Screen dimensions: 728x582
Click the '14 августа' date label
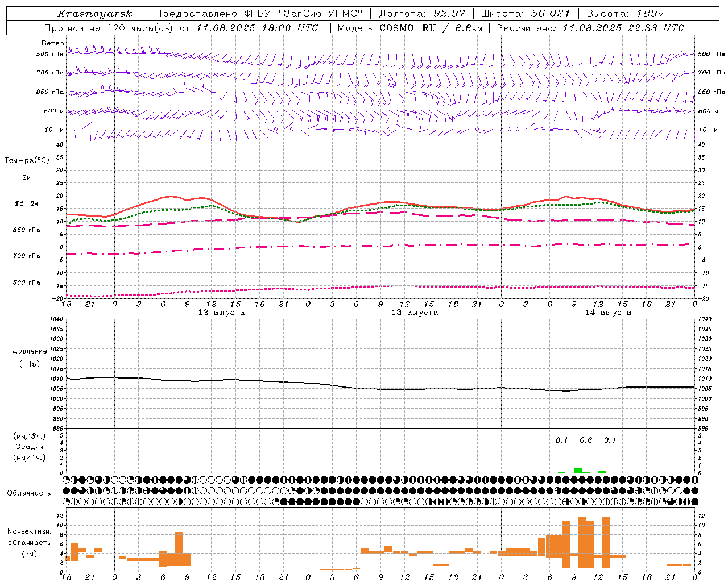608,313
